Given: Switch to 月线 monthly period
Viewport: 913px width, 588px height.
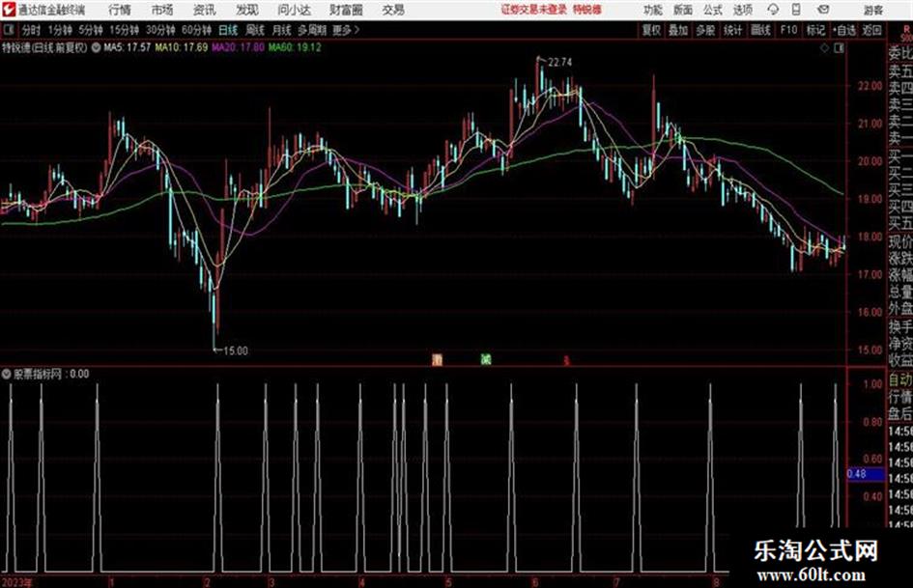Looking at the screenshot, I should click(x=281, y=30).
